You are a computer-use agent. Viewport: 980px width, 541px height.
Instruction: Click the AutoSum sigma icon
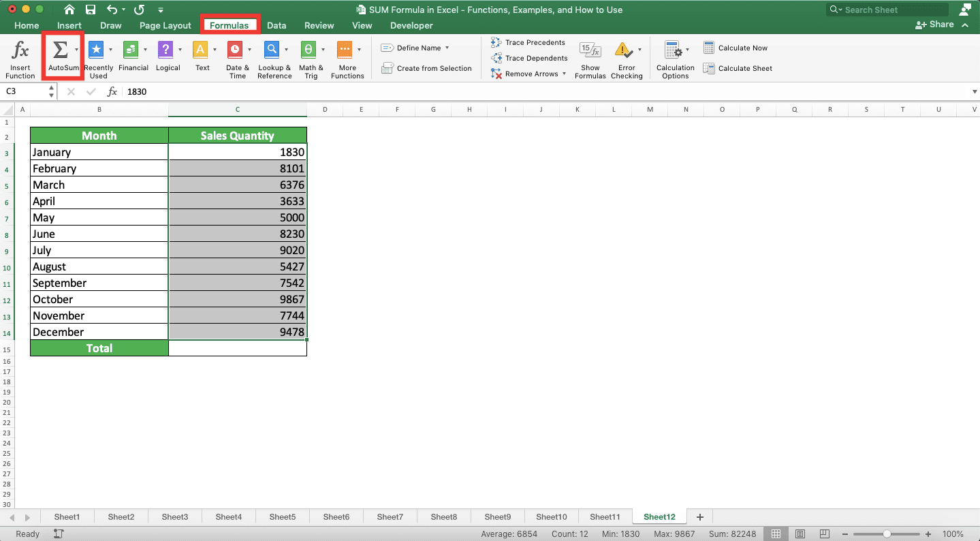click(60, 50)
